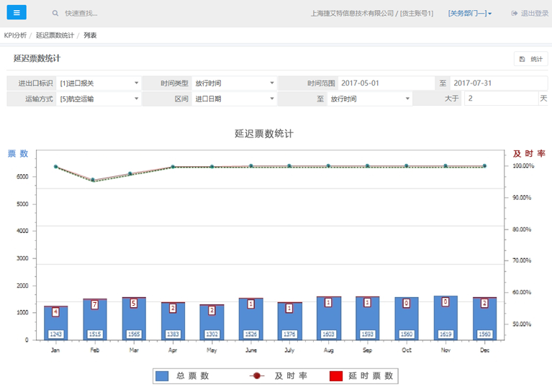The height and width of the screenshot is (392, 552).
Task: Click the Mar bar labeled 1565
Action: [134, 319]
